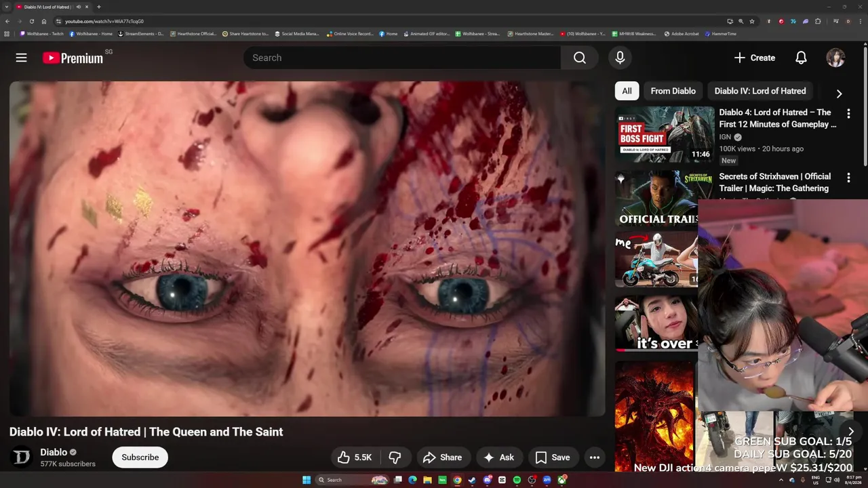This screenshot has height=488, width=868.
Task: Click the playing video frame
Action: pyautogui.click(x=307, y=249)
